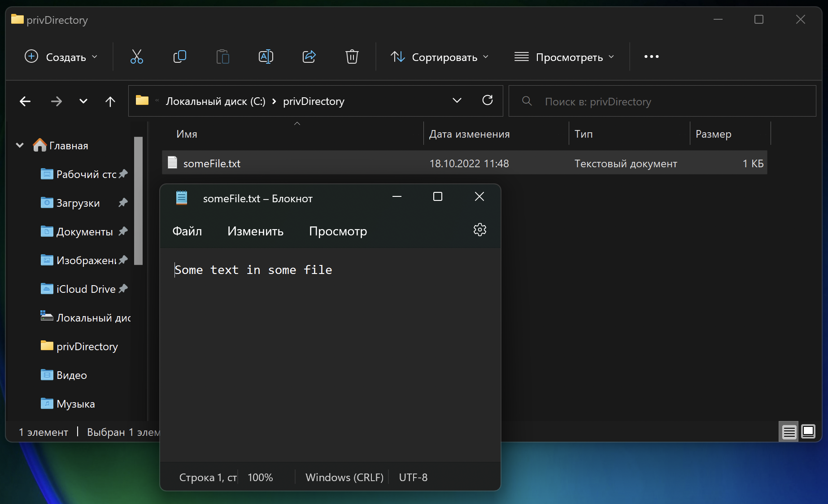This screenshot has width=828, height=504.
Task: Click the Delete trash bin icon
Action: pyautogui.click(x=352, y=57)
